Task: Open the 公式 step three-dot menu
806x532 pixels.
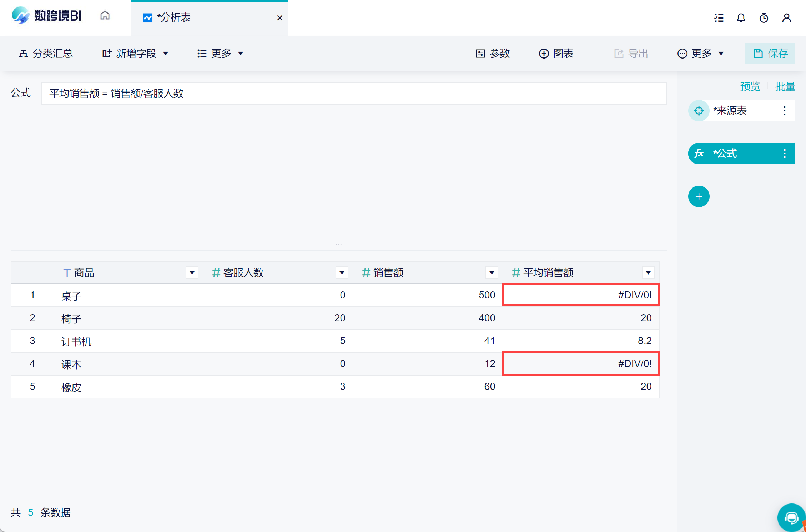Action: pos(784,154)
